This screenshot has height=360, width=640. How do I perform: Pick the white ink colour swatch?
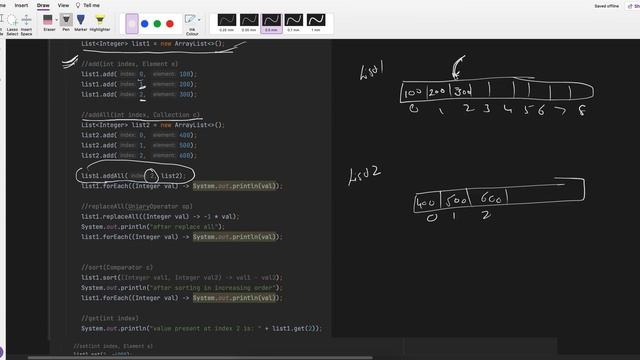pos(132,24)
